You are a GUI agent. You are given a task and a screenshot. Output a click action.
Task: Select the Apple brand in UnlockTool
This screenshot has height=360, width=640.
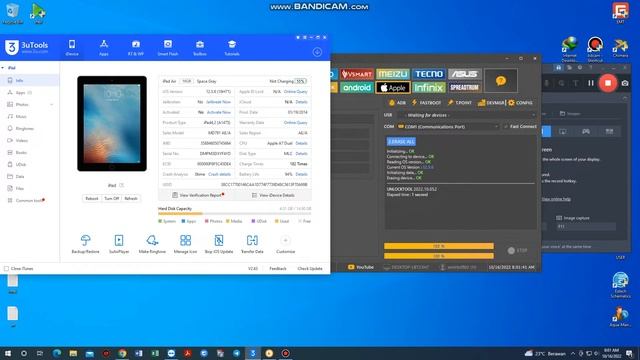pyautogui.click(x=393, y=87)
